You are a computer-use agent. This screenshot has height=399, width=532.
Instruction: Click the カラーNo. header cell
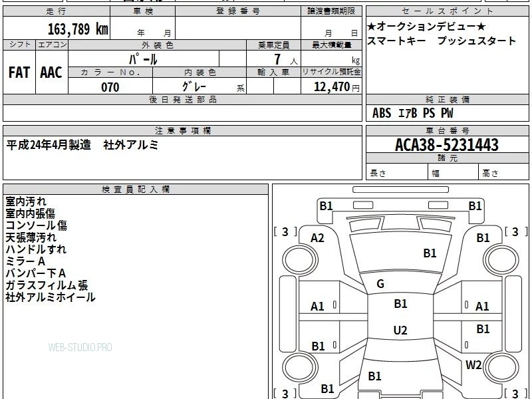[110, 72]
